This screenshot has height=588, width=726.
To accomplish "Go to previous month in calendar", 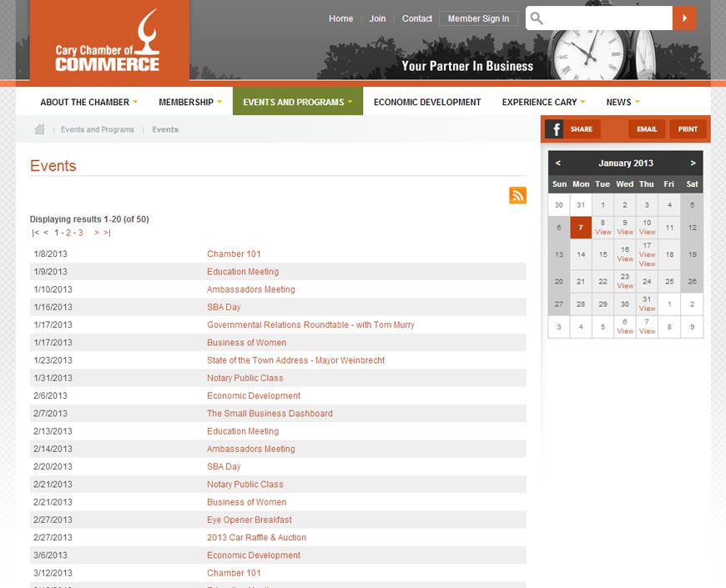I will (x=558, y=163).
